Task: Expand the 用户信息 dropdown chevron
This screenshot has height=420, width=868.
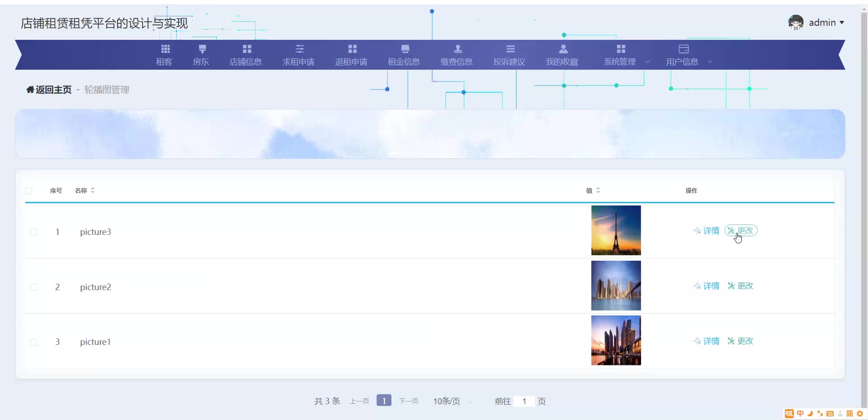Action: [710, 62]
